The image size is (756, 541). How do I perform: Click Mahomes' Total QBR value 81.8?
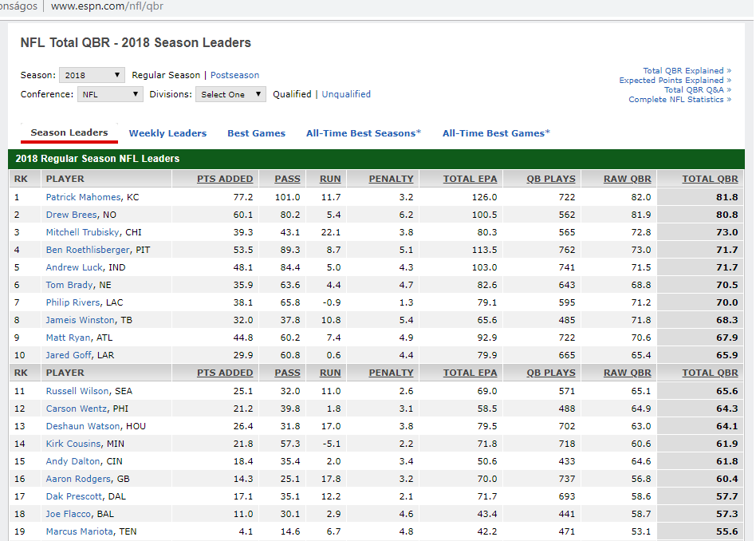727,197
